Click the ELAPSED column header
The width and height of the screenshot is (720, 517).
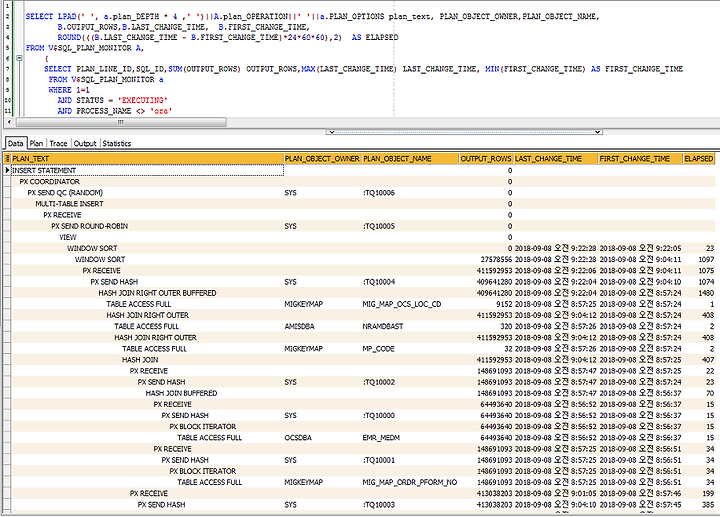coord(699,158)
